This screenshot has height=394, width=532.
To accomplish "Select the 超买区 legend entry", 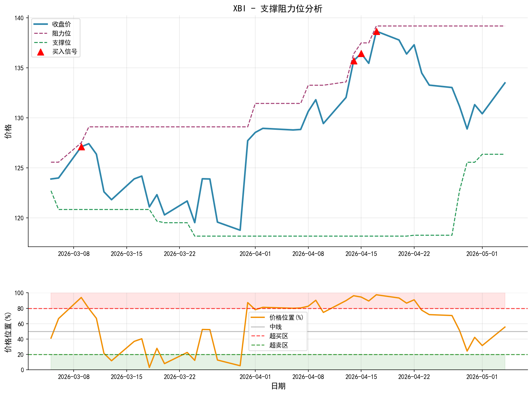I will click(269, 336).
